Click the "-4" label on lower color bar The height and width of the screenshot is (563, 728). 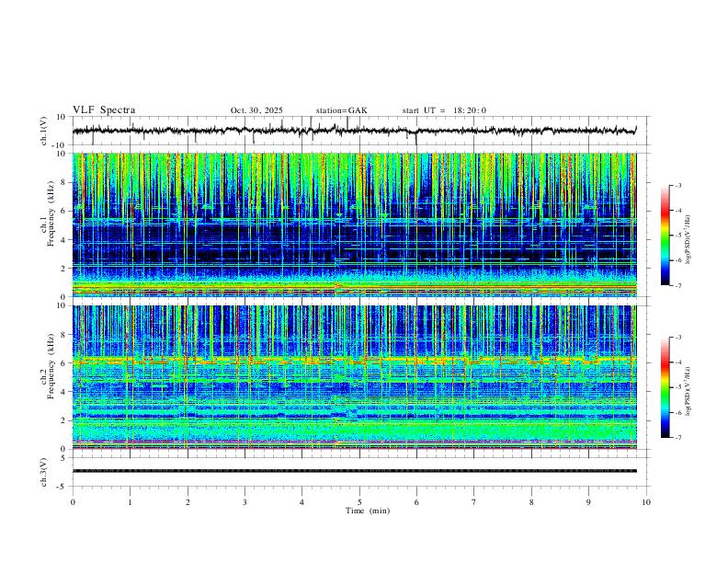678,362
